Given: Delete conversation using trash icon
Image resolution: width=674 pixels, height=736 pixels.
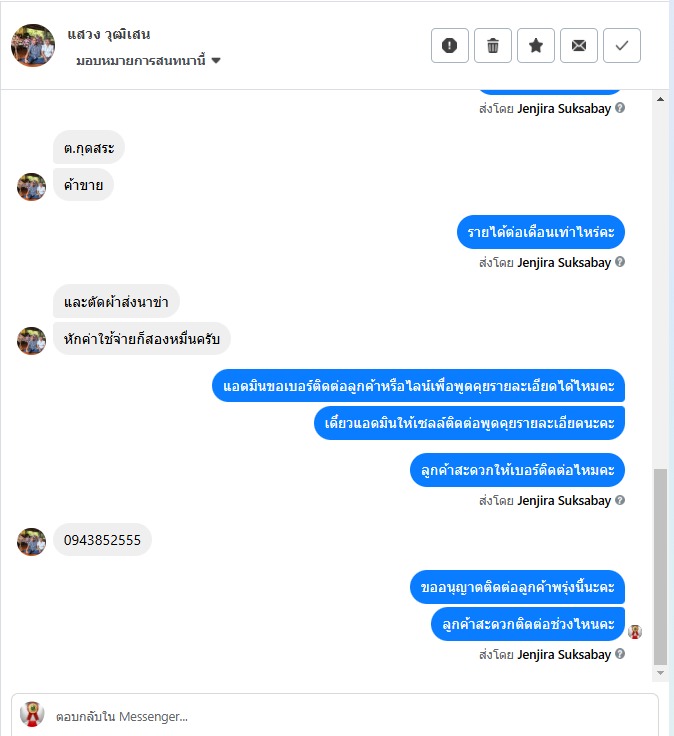Looking at the screenshot, I should coord(493,46).
